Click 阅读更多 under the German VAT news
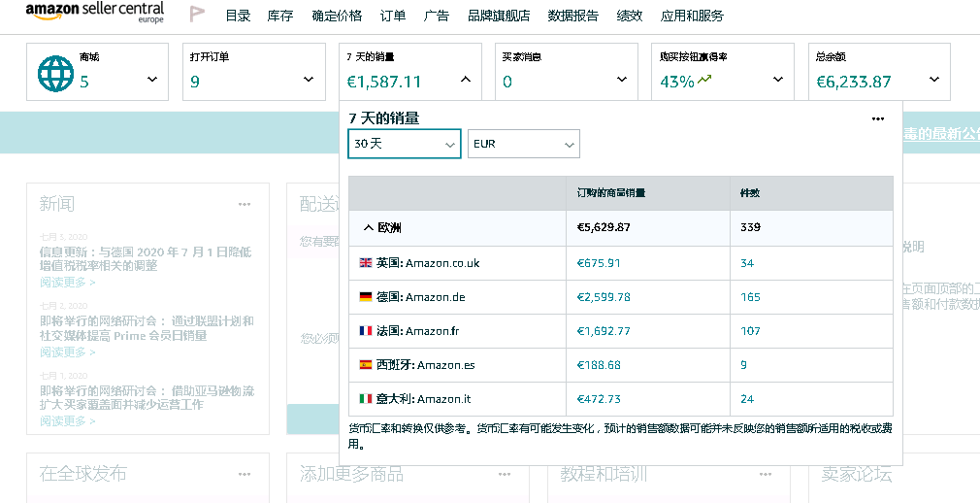Image resolution: width=980 pixels, height=503 pixels. click(68, 283)
